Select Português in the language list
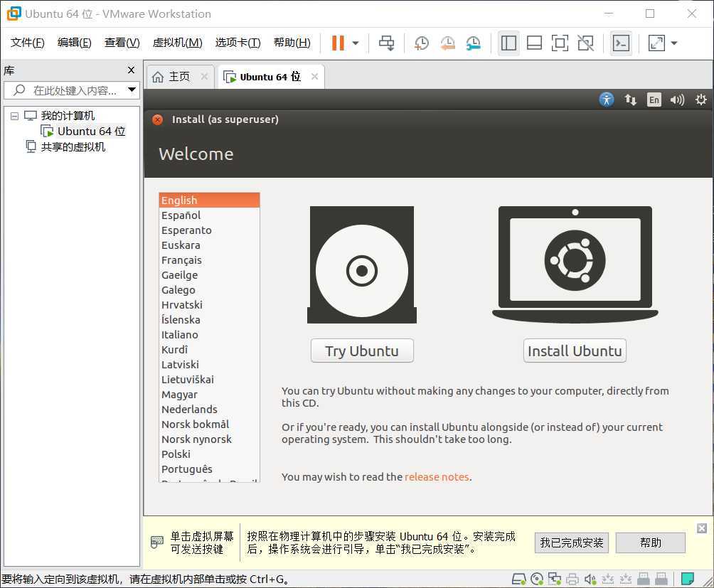The image size is (714, 588). [x=209, y=469]
